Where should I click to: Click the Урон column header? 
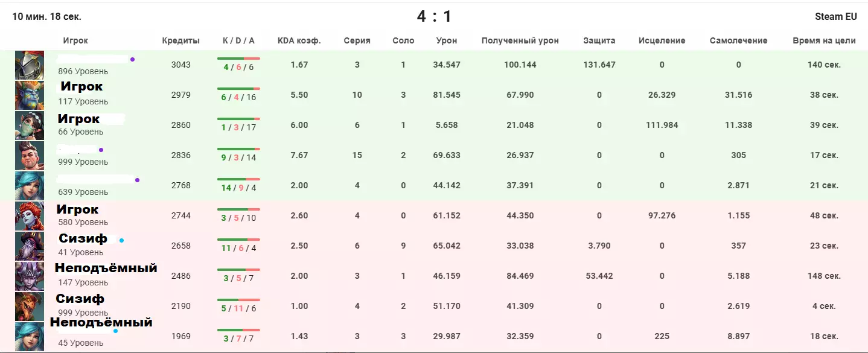(x=447, y=41)
